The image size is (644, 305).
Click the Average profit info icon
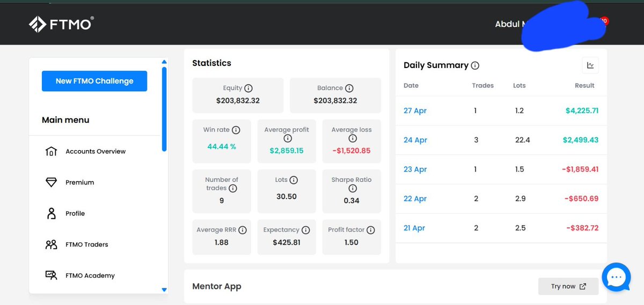pos(287,138)
